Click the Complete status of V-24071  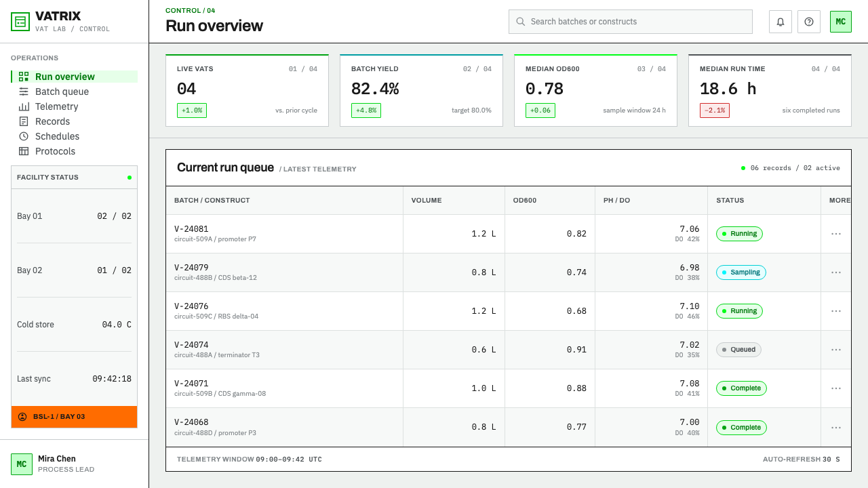742,388
